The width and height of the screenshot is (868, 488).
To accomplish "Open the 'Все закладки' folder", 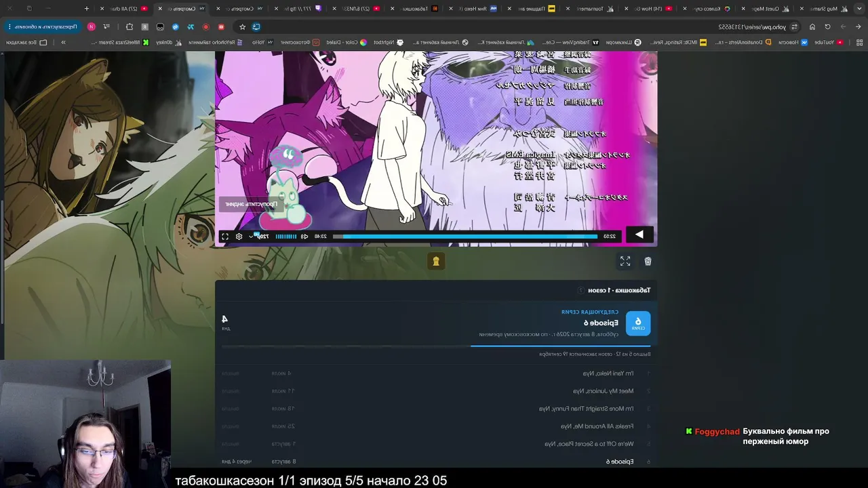I will pos(26,42).
